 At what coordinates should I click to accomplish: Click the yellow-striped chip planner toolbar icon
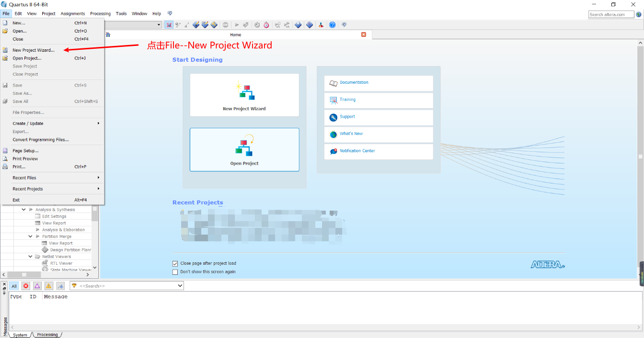(x=214, y=25)
